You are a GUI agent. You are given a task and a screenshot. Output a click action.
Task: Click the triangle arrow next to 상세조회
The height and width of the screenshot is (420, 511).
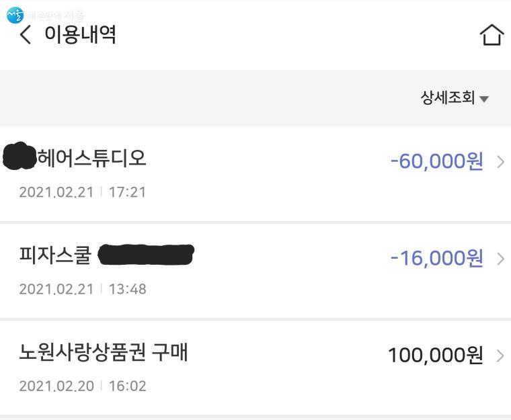[484, 99]
